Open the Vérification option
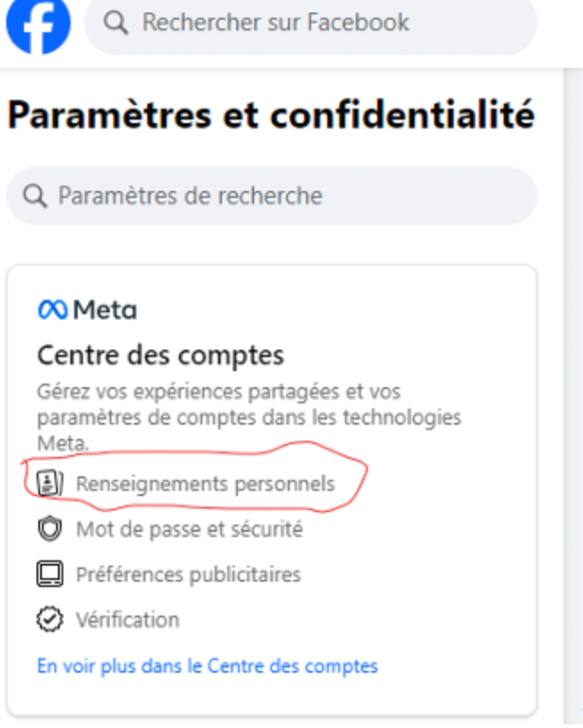583x728 pixels. tap(127, 619)
